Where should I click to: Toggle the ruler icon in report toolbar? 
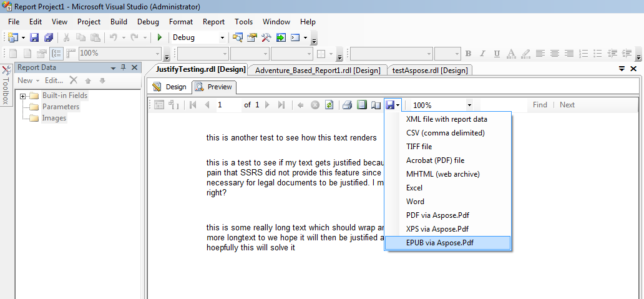coord(71,53)
